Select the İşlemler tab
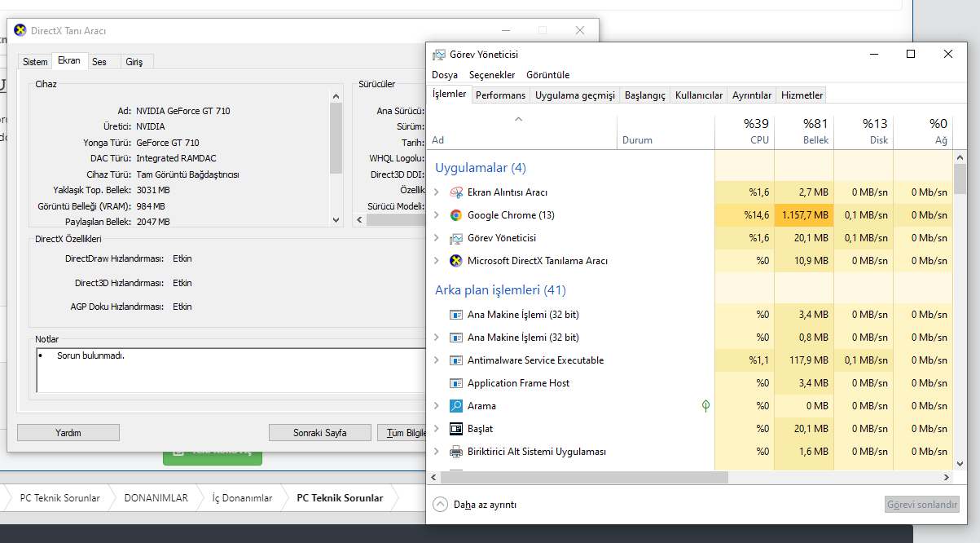This screenshot has width=980, height=543. [450, 94]
